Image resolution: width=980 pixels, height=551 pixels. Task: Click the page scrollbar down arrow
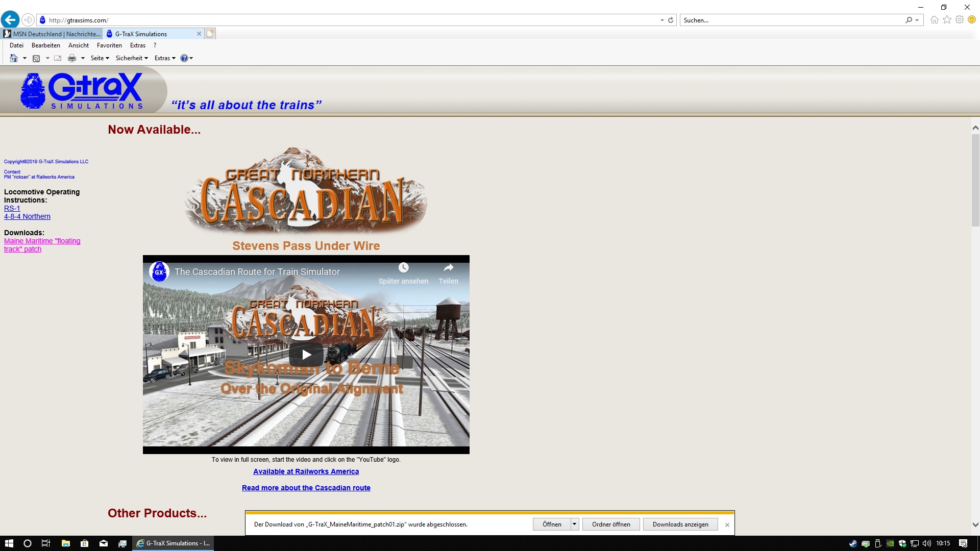pos(975,524)
